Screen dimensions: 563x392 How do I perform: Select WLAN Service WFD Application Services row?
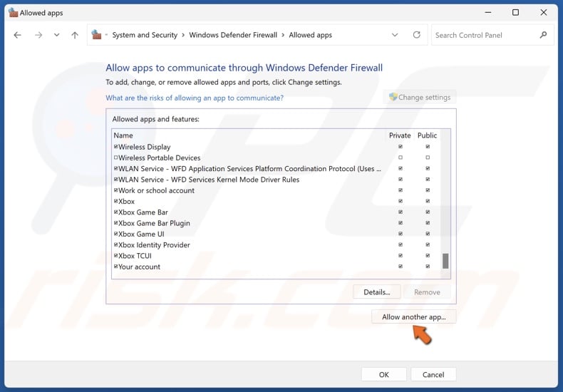pyautogui.click(x=249, y=168)
